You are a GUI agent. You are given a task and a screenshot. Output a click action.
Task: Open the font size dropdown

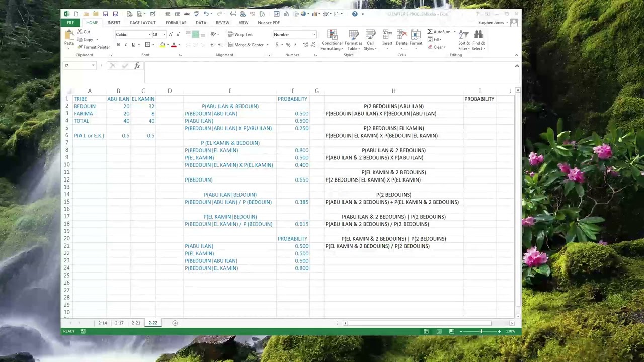click(164, 34)
